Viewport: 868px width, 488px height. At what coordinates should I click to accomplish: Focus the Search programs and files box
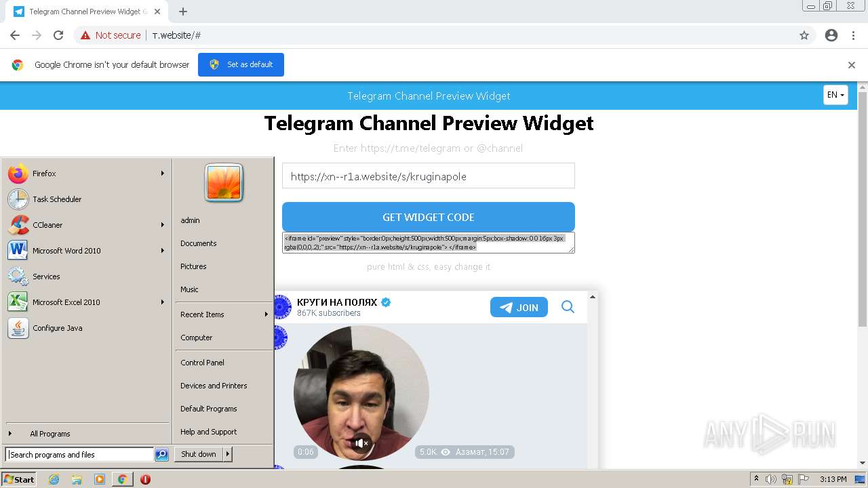(x=79, y=455)
